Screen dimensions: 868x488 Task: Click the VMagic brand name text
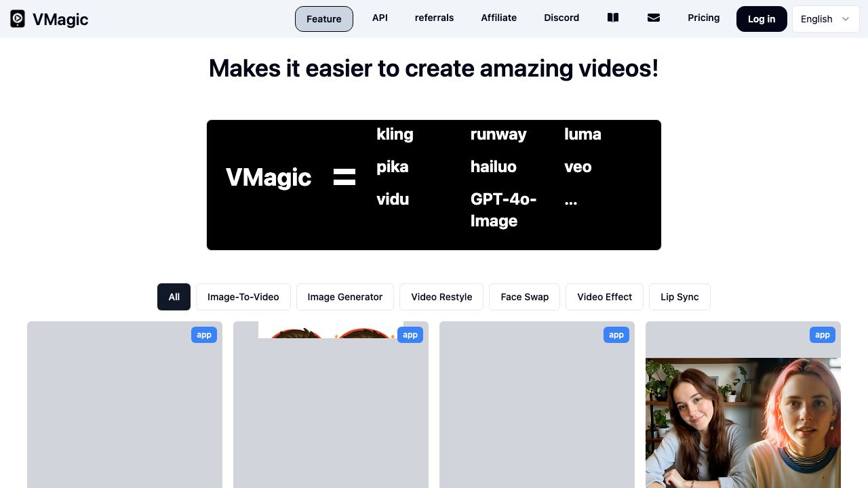coord(60,19)
